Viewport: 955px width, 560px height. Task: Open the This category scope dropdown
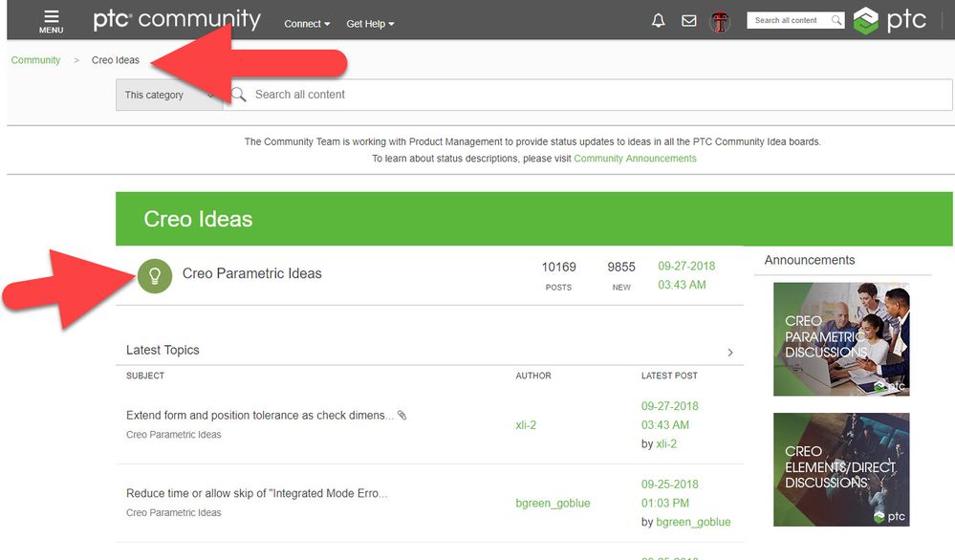pos(169,95)
